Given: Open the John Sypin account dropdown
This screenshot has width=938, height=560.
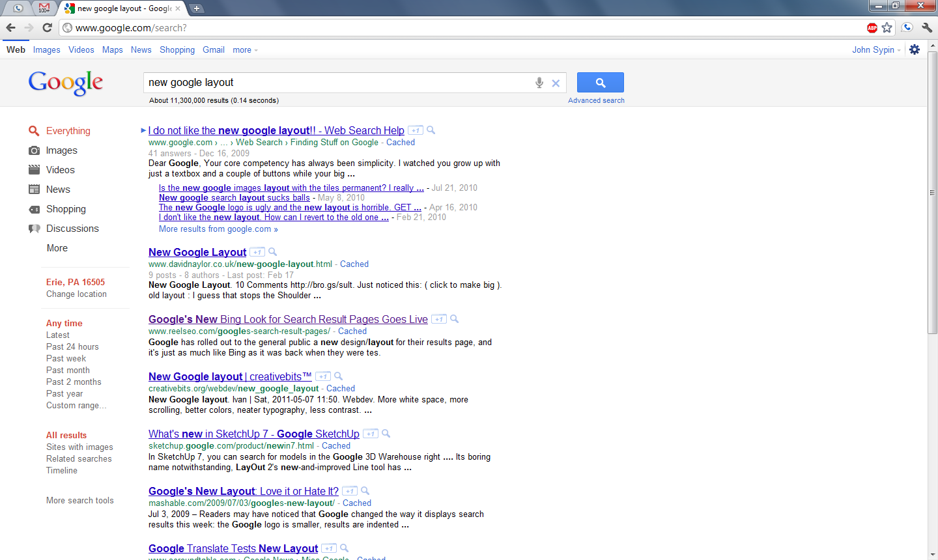Looking at the screenshot, I should pos(875,49).
